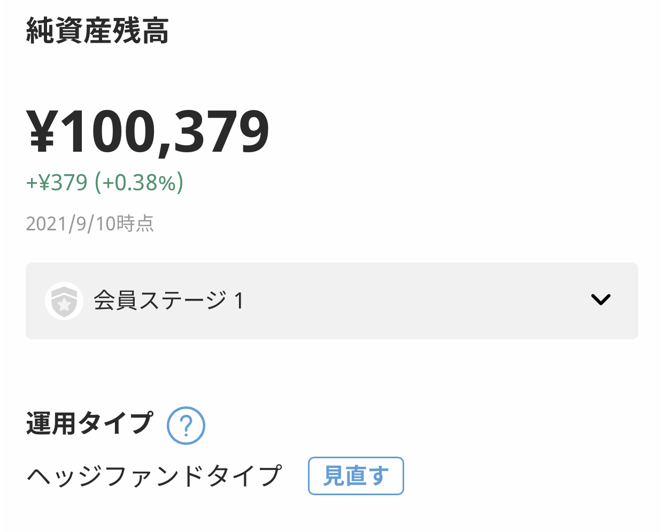Screen dimensions: 667x532
Task: Click the (+0.38%) percentage change
Action: click(139, 183)
